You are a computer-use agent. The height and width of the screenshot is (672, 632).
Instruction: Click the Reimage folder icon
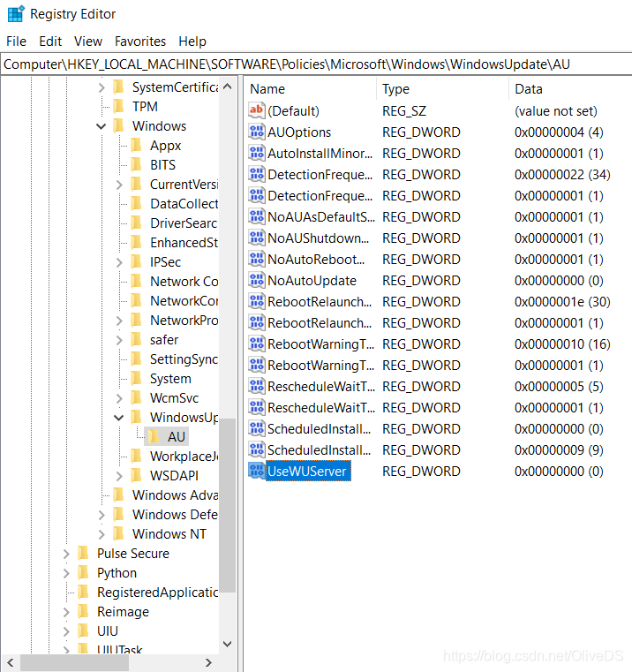point(83,612)
